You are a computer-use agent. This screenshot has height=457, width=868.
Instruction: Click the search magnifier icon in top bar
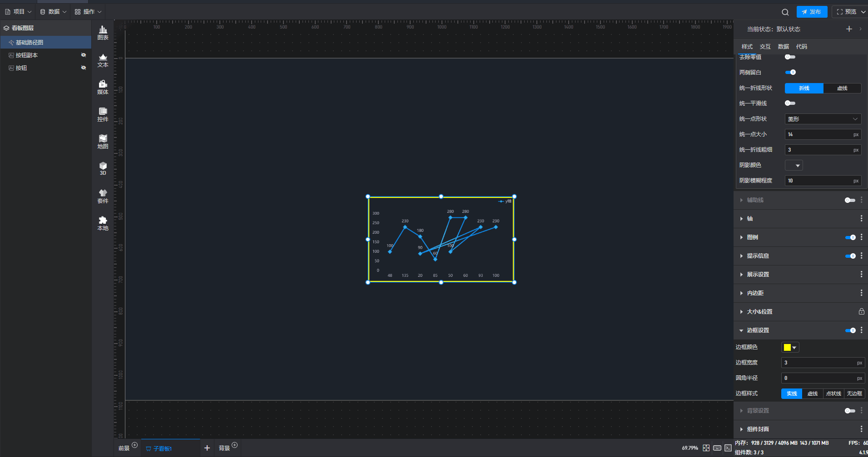click(785, 12)
